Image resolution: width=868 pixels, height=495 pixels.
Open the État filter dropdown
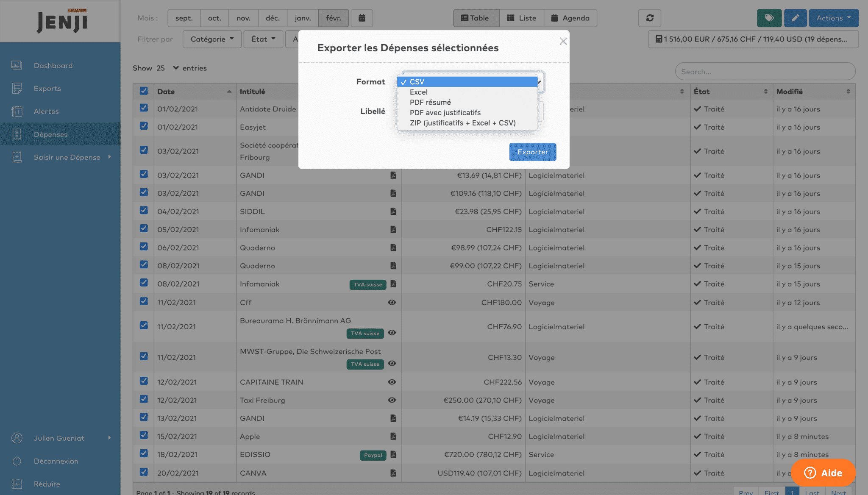coord(263,39)
